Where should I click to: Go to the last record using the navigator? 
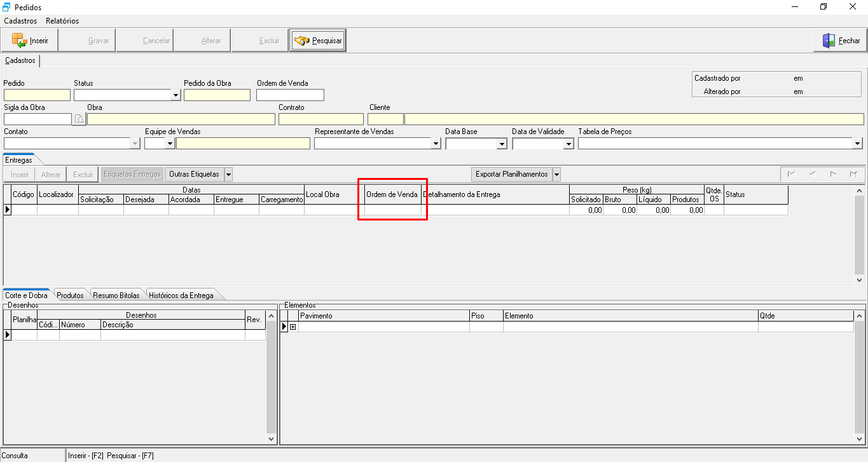point(853,174)
